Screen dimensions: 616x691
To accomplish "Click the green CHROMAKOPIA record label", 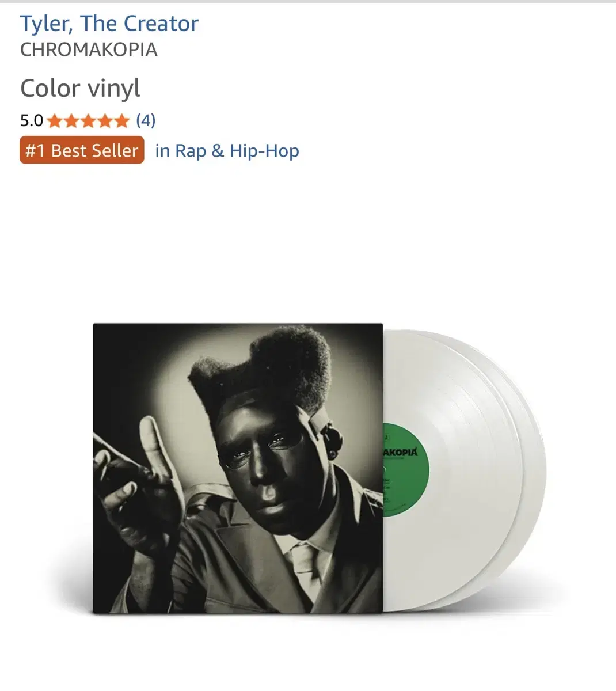I will coord(406,470).
